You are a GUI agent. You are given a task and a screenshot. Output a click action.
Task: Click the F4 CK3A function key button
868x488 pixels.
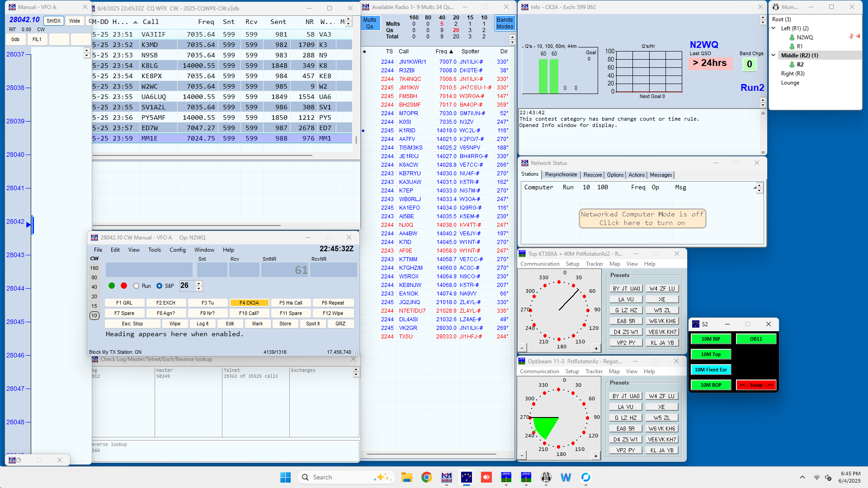coord(249,303)
